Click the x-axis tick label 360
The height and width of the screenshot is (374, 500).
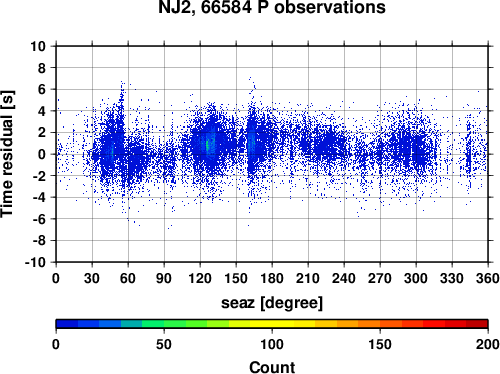pos(488,278)
